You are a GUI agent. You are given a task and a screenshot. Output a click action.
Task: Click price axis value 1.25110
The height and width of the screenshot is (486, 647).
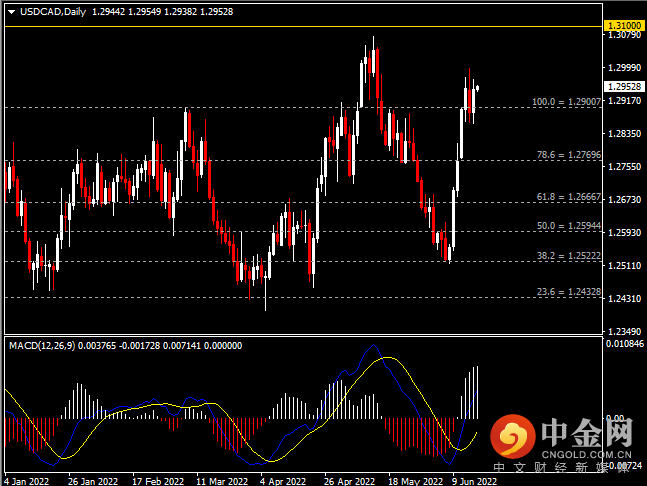[x=625, y=265]
